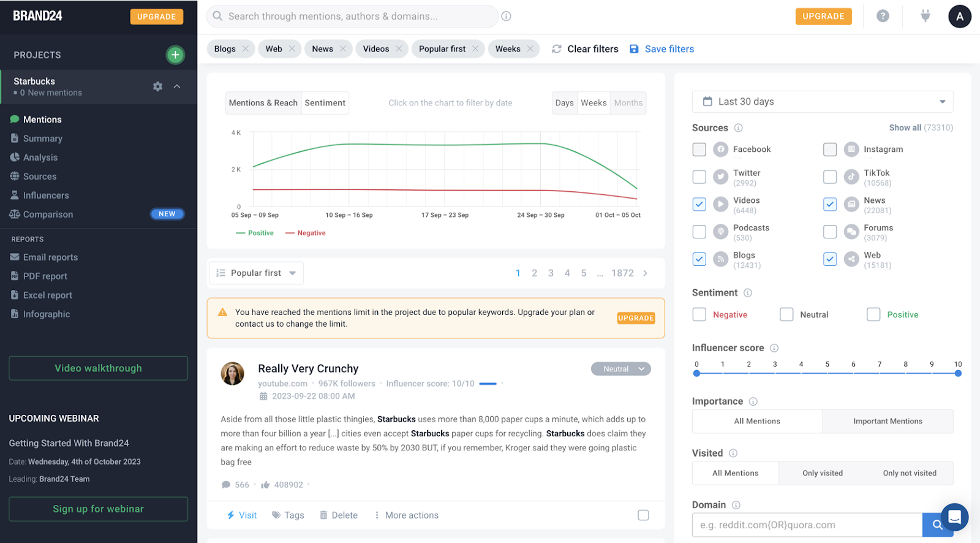
Task: Change the Neutral sentiment dropdown on mention
Action: [x=620, y=369]
